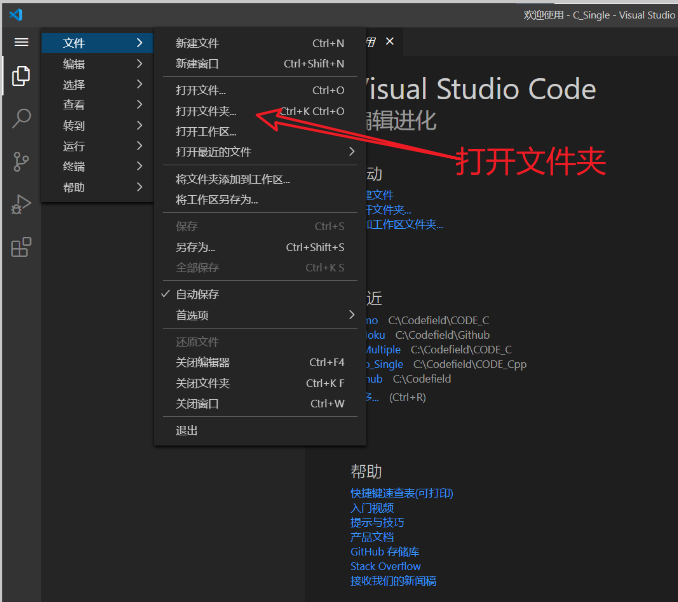This screenshot has width=678, height=602.
Task: Click the 文件夹... link under start section
Action: [389, 210]
